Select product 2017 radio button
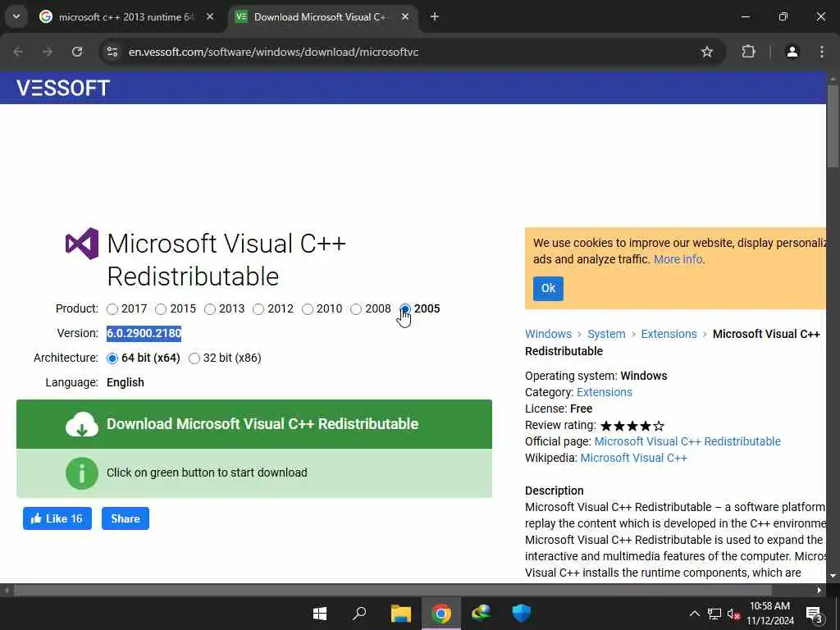 tap(112, 309)
